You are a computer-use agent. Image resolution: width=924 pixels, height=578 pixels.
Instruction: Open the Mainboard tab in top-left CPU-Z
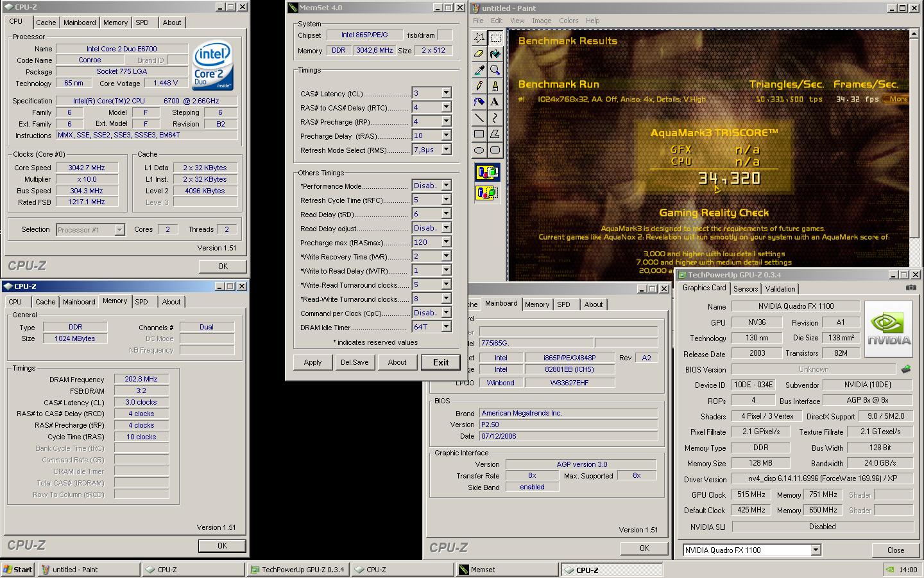80,22
